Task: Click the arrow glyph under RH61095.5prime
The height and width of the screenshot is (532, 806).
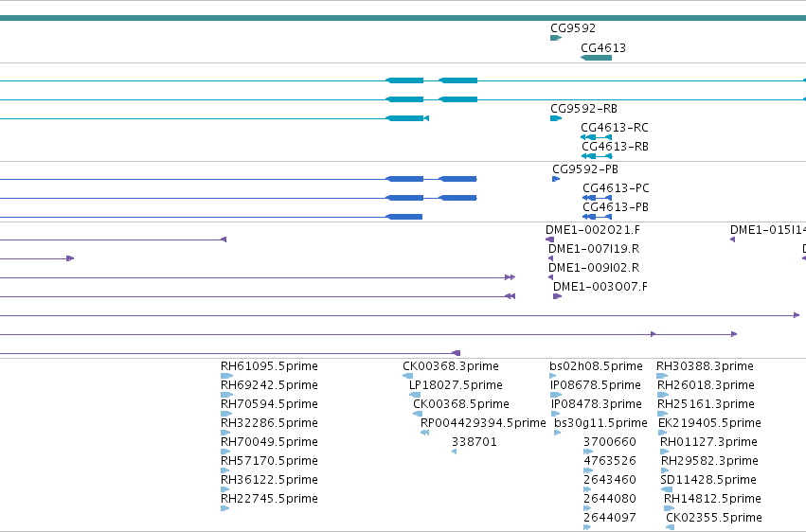Action: (x=226, y=376)
